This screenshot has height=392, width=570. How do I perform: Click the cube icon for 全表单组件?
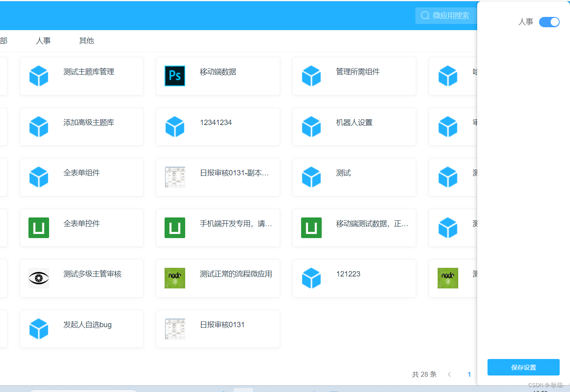39,177
